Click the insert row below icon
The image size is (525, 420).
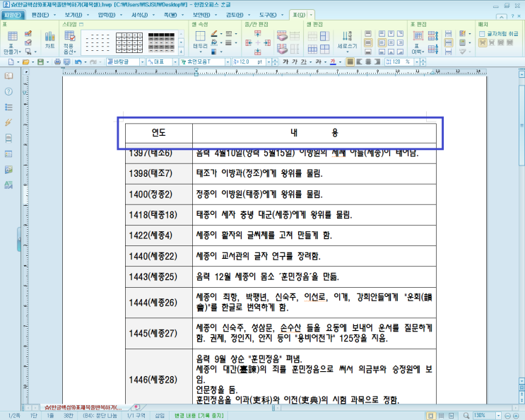tap(257, 52)
